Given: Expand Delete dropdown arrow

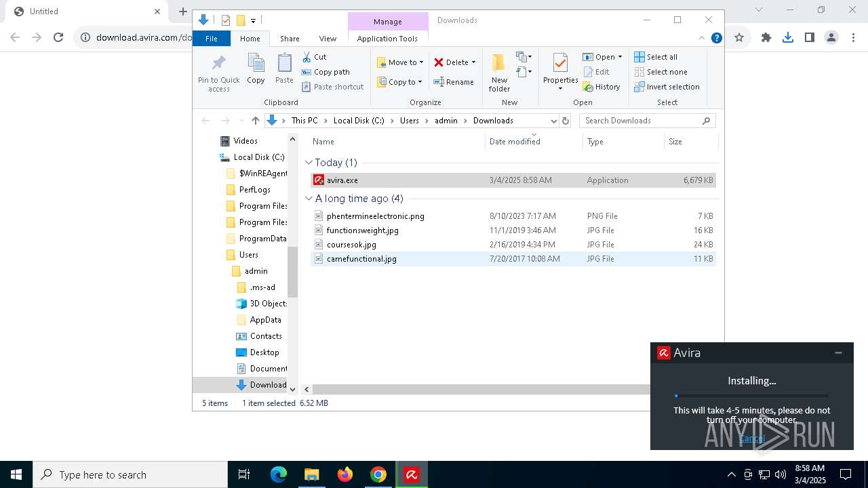Looking at the screenshot, I should [x=473, y=62].
